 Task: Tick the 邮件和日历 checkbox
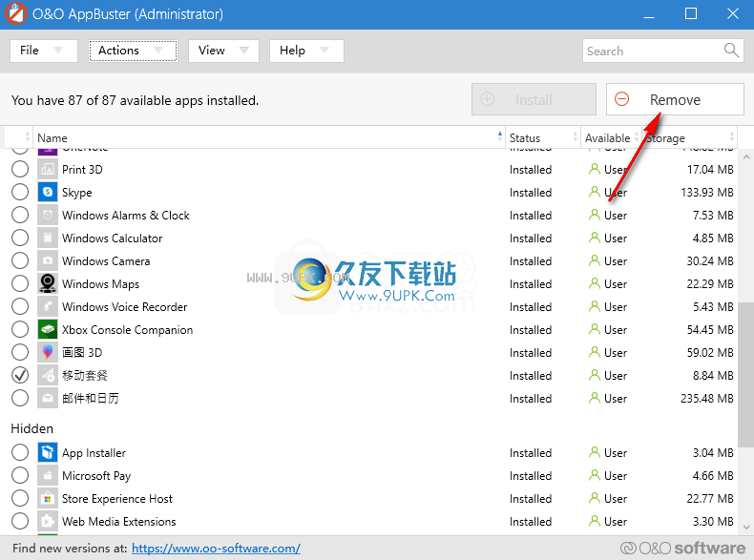20,398
